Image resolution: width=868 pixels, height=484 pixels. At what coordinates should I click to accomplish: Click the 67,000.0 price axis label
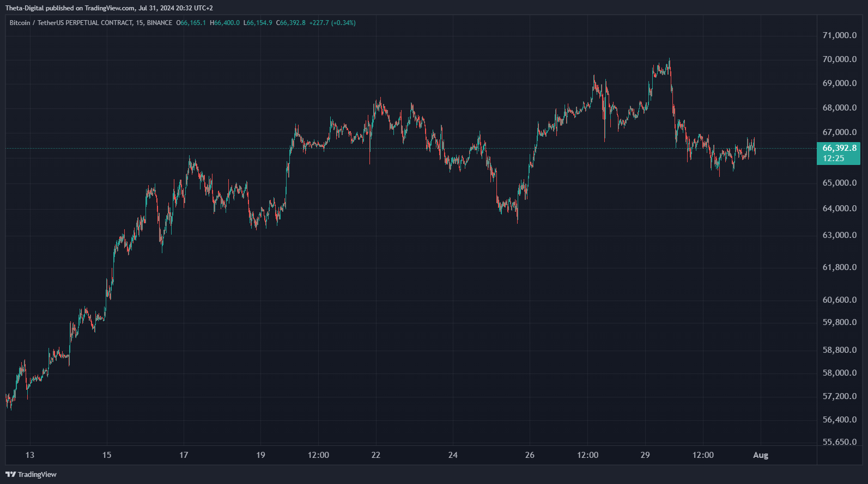click(840, 132)
